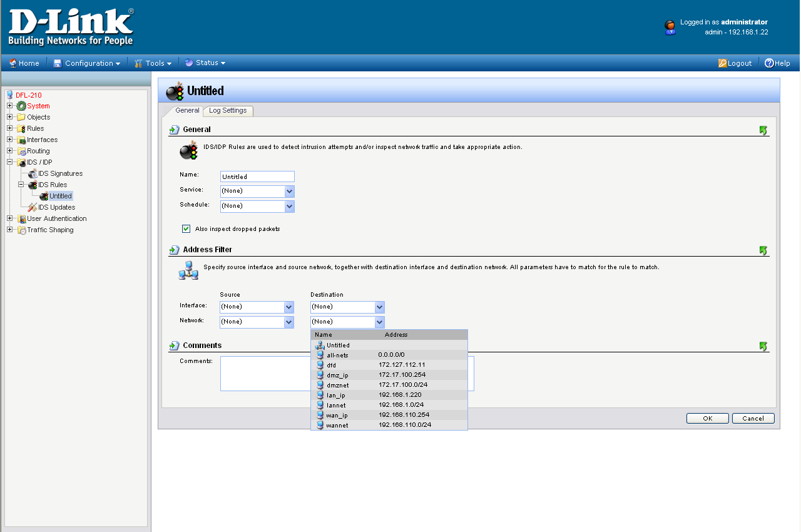Open the Help link
The image size is (801, 532).
[x=777, y=63]
